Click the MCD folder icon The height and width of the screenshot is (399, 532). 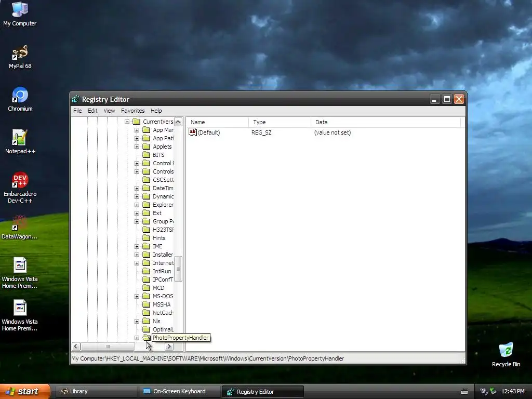146,288
